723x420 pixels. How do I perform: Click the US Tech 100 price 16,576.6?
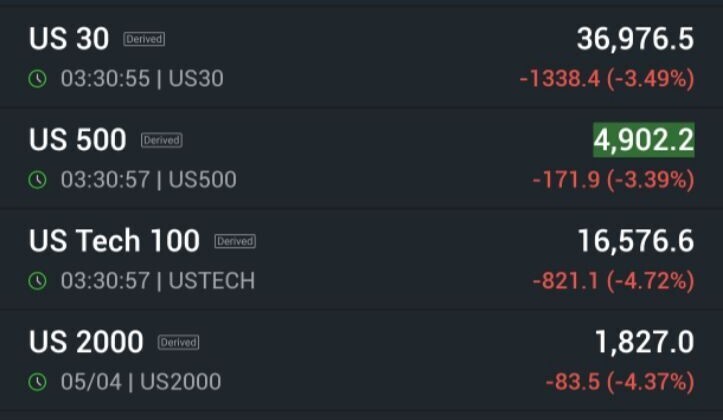click(634, 241)
